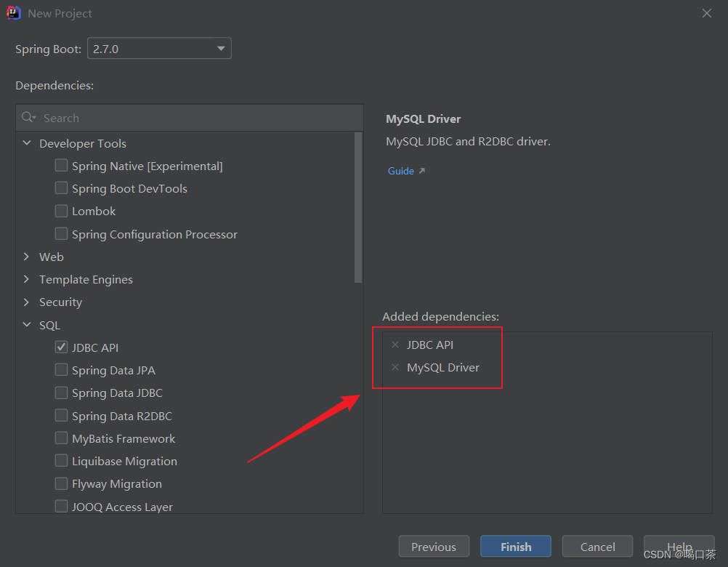Click the dependency list scrollbar
The width and height of the screenshot is (728, 567).
(x=358, y=208)
